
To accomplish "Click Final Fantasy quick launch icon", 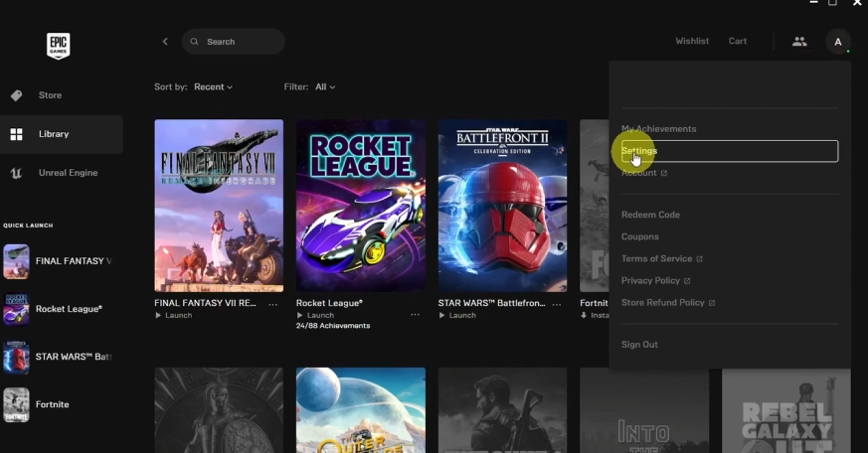I will [16, 261].
